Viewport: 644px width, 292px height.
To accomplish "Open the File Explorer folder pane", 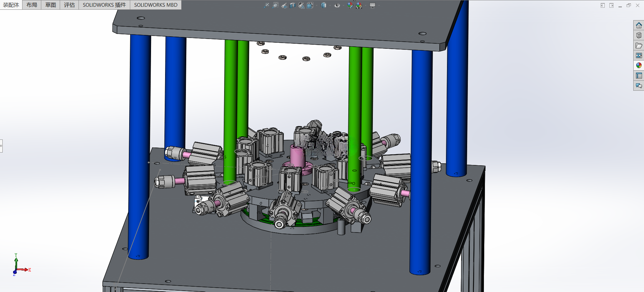I will 639,45.
